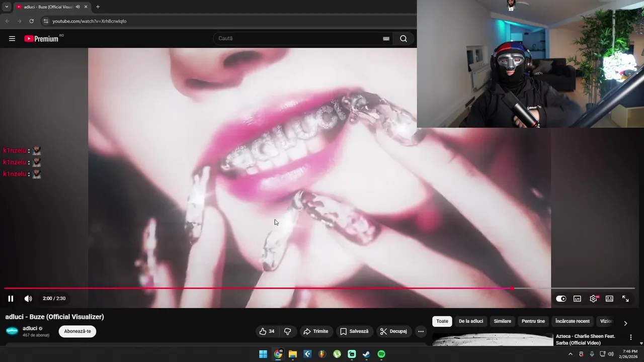644x362 pixels.
Task: Switch to theater mode
Action: coord(609,299)
